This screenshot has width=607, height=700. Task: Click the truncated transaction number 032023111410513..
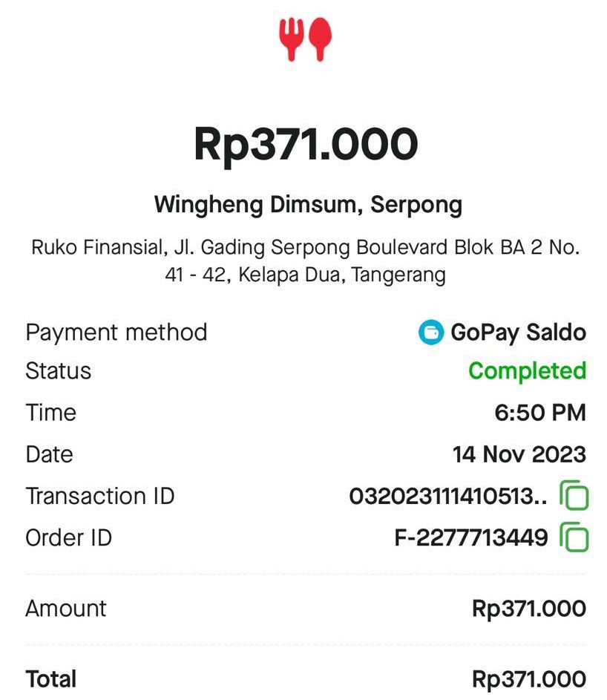tap(448, 496)
